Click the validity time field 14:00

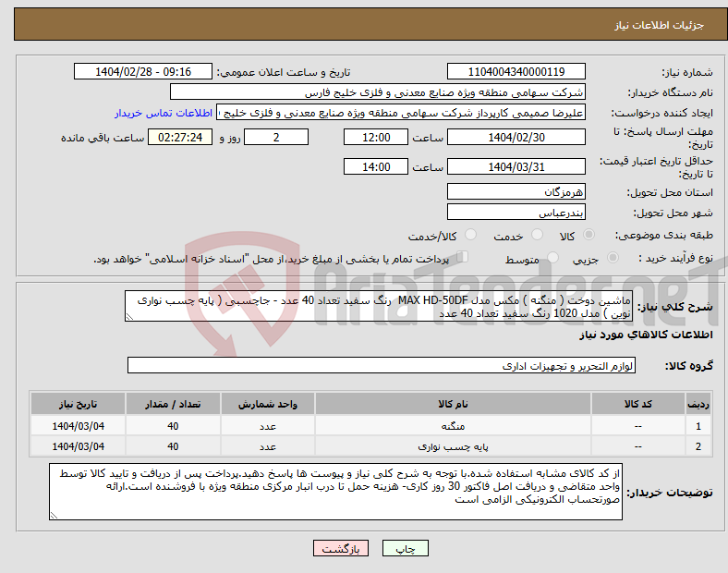[x=376, y=166]
